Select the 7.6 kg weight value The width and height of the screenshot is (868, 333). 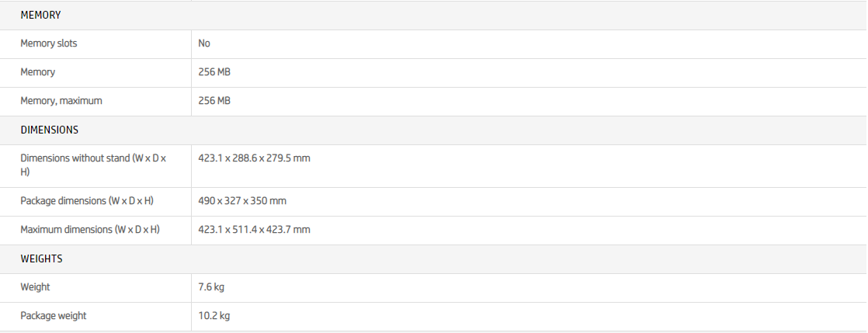[211, 287]
